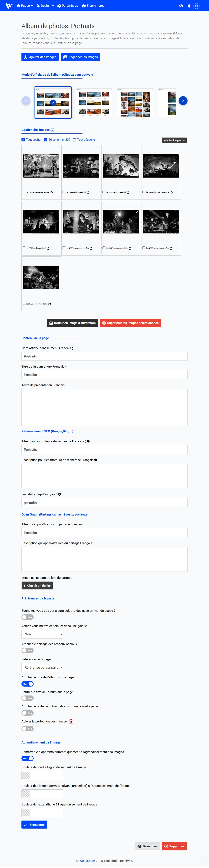Image resolution: width=209 pixels, height=868 pixels.
Task: Open the 'Trier les images' dropdown
Action: 174,141
